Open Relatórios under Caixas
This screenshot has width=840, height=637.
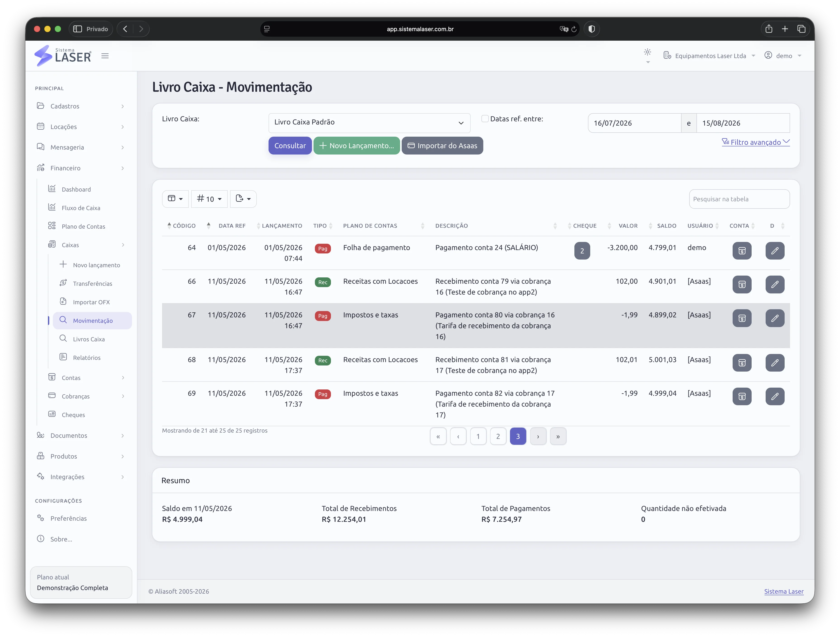tap(87, 358)
